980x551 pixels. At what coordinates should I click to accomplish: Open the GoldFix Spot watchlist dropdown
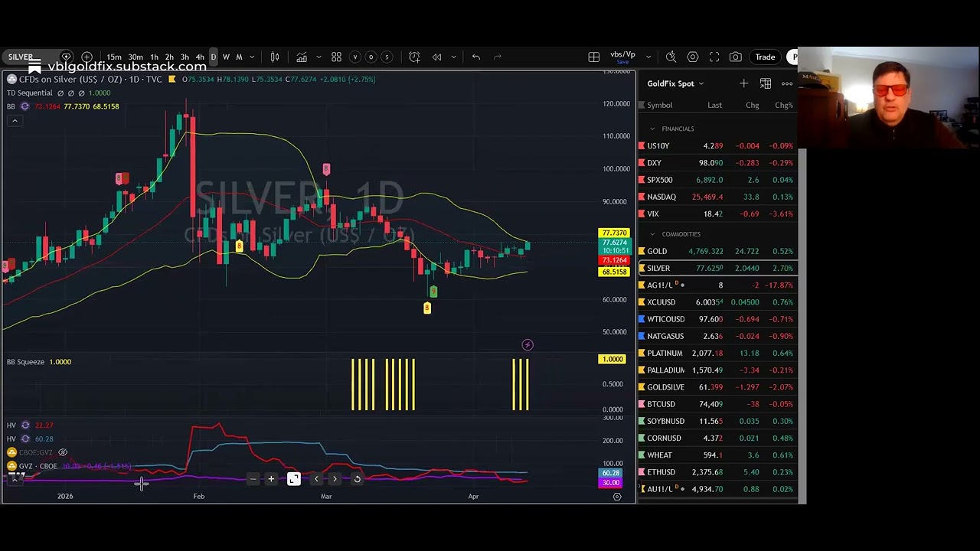click(x=675, y=83)
